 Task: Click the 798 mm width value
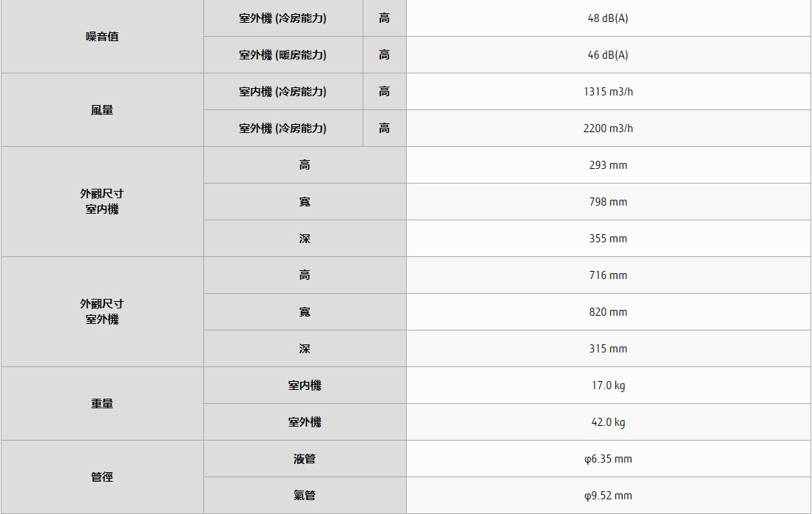pyautogui.click(x=608, y=202)
